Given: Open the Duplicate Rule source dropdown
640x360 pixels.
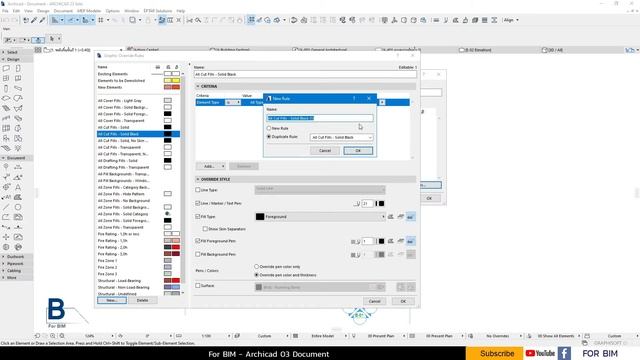Looking at the screenshot, I should [342, 138].
